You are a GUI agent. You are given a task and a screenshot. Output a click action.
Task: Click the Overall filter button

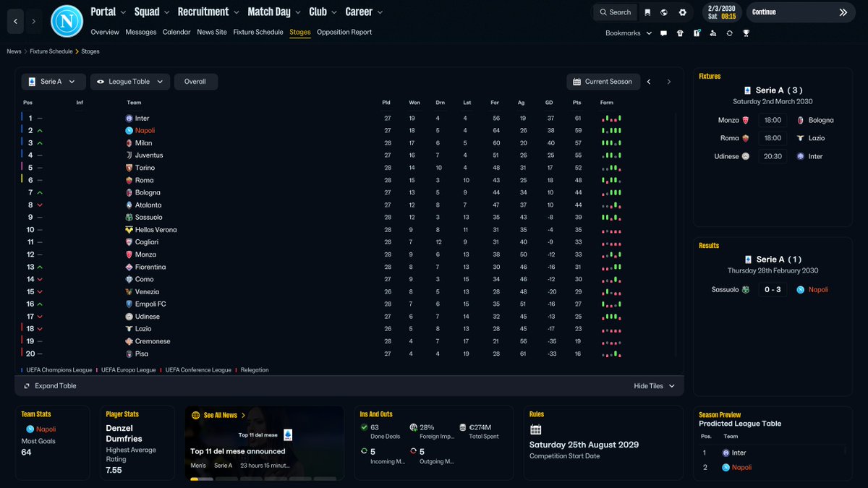click(x=195, y=82)
